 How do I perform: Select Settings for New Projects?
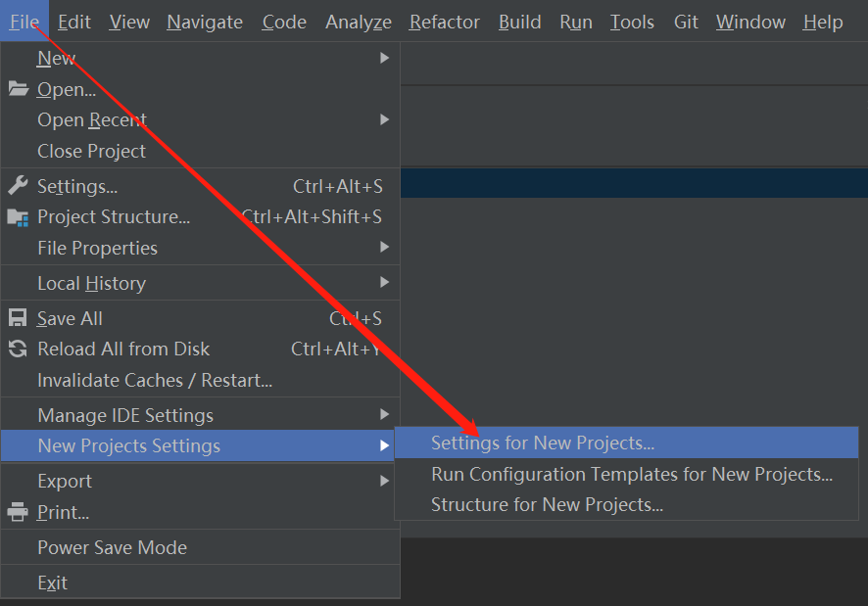626,443
